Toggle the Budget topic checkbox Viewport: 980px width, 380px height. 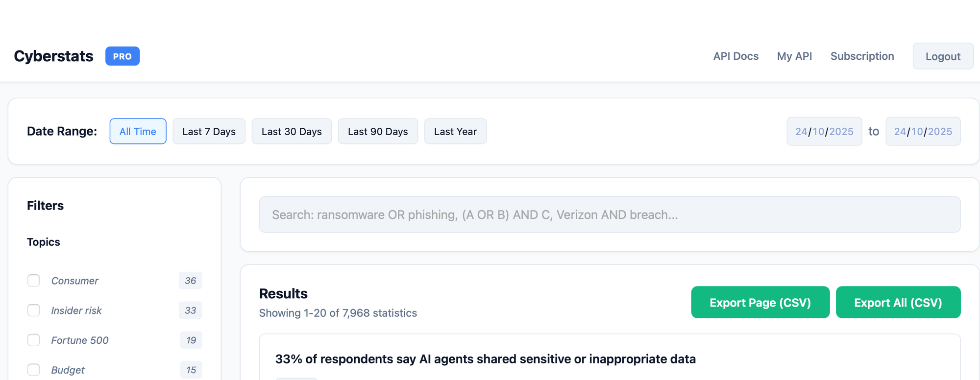[34, 370]
